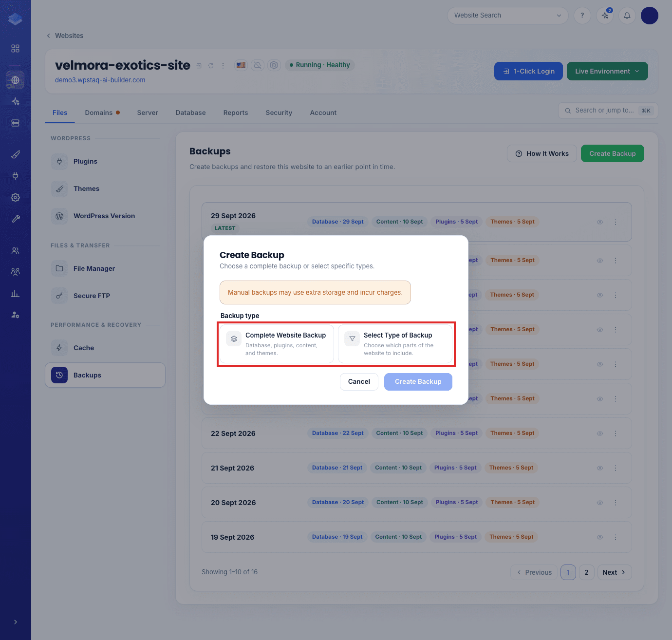Open the demo3.wpstaq-ai-builder.com link
Screen dimensions: 672x640
[x=100, y=80]
